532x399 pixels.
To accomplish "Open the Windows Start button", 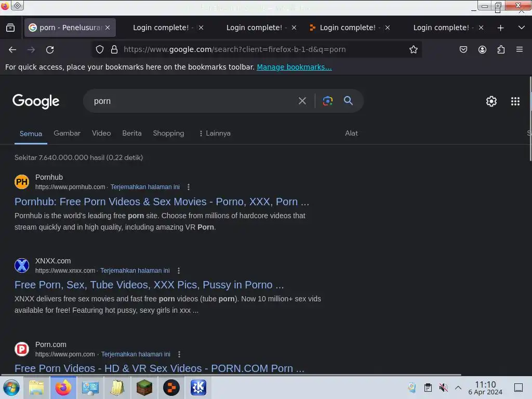I will (11, 388).
